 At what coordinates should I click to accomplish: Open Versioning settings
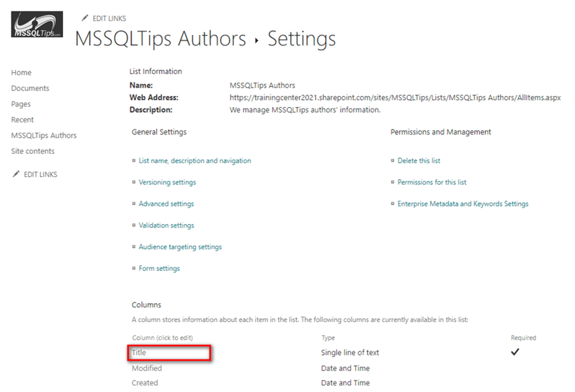pos(167,183)
